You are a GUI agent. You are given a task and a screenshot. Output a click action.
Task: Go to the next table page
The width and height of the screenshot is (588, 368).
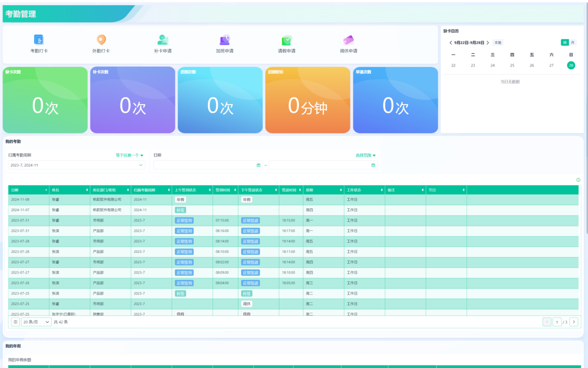574,322
